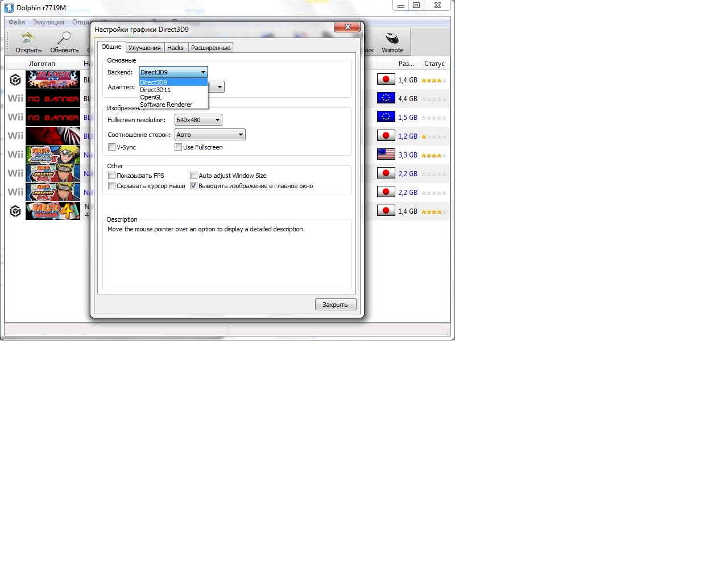Choose Software Renderer in Backend list
The height and width of the screenshot is (582, 728).
173,105
